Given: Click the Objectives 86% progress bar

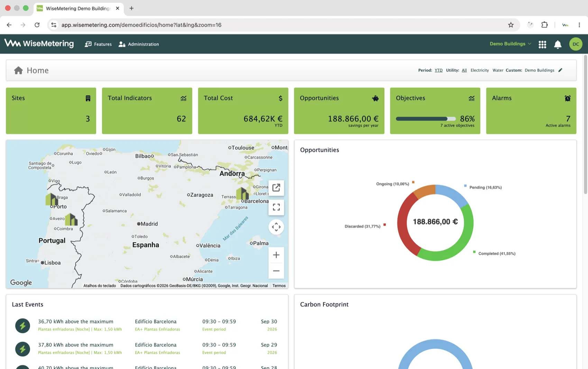Looking at the screenshot, I should point(426,119).
